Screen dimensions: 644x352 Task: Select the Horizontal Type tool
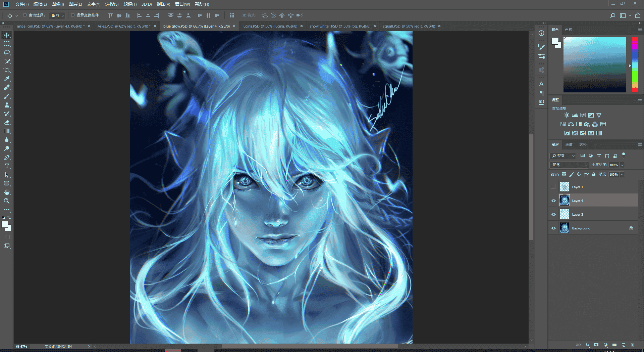tap(7, 166)
